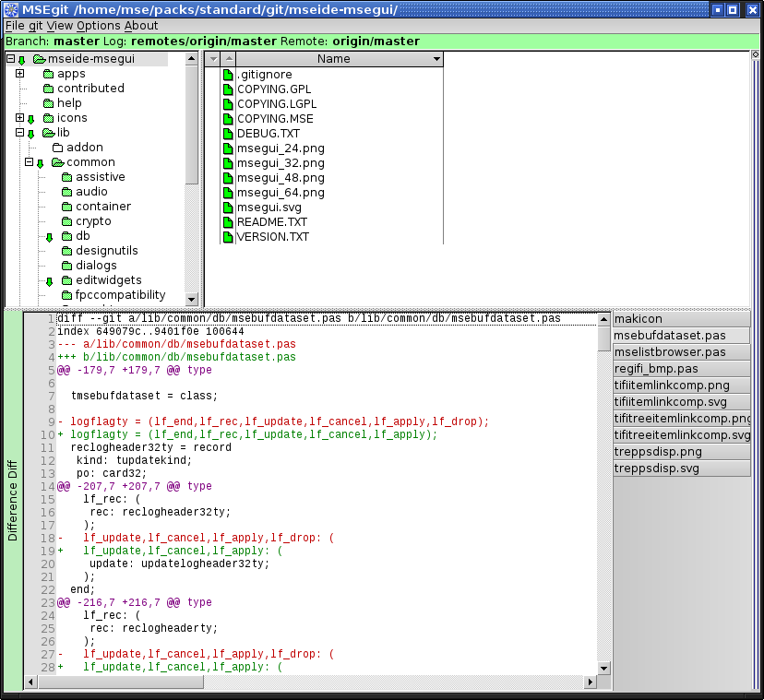The height and width of the screenshot is (700, 764).
Task: Expand the apps folder node
Action: [19, 74]
